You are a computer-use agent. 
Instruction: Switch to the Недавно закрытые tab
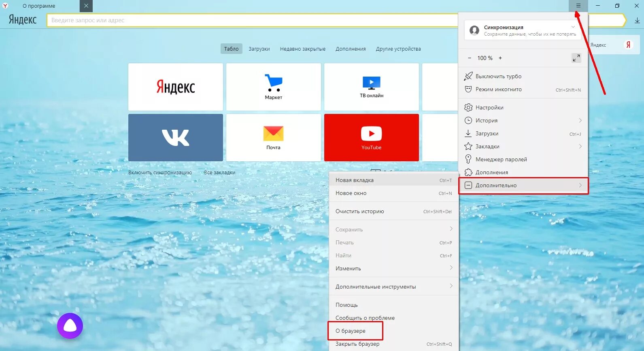click(303, 49)
